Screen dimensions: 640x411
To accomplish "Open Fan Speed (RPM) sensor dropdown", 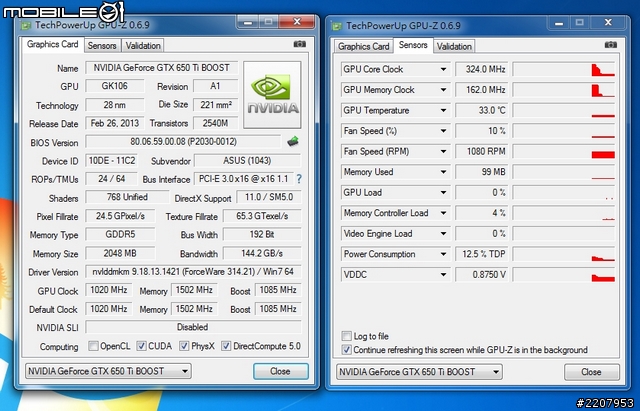I will point(443,151).
